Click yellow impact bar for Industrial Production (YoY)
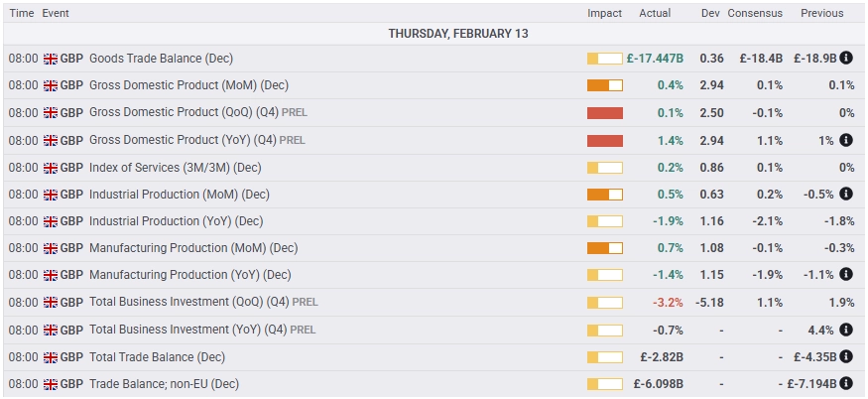 point(605,221)
